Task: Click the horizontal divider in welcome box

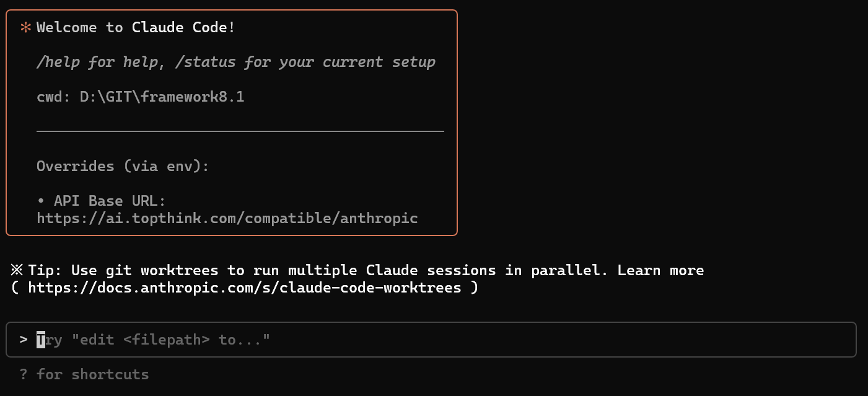Action: click(240, 131)
